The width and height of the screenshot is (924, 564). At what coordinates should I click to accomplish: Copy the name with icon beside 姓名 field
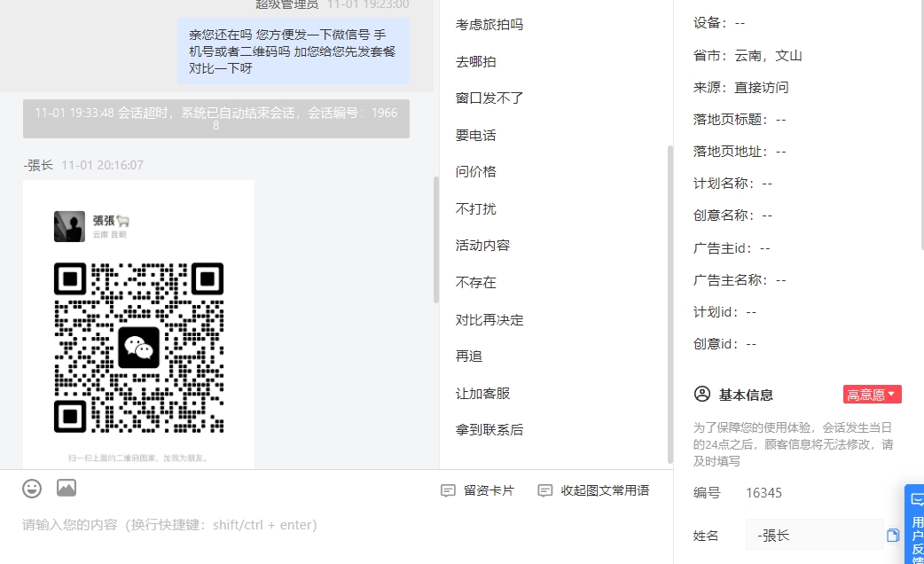(x=893, y=535)
